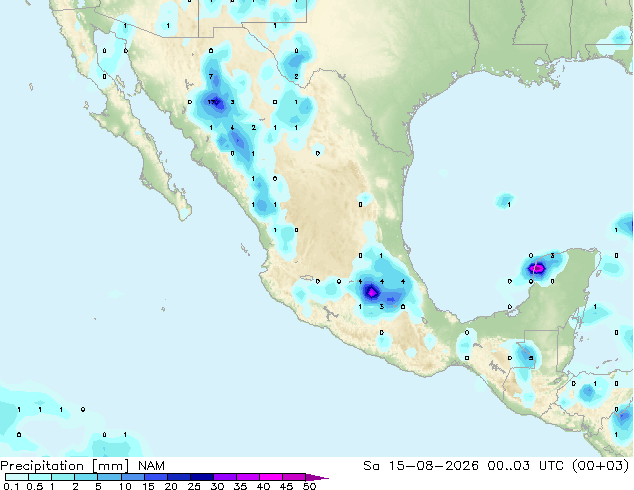
Task: Click the "50" legend scale label
Action: point(309,486)
